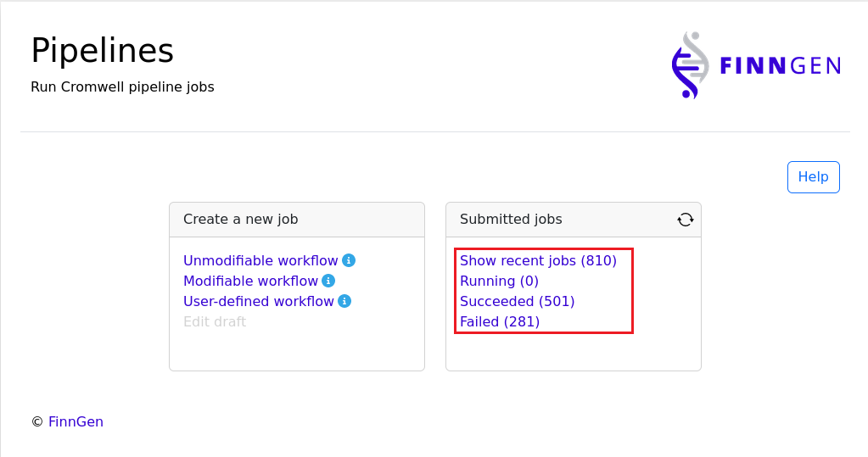The height and width of the screenshot is (457, 868).
Task: Click the greyed-out Edit draft link
Action: (x=215, y=321)
